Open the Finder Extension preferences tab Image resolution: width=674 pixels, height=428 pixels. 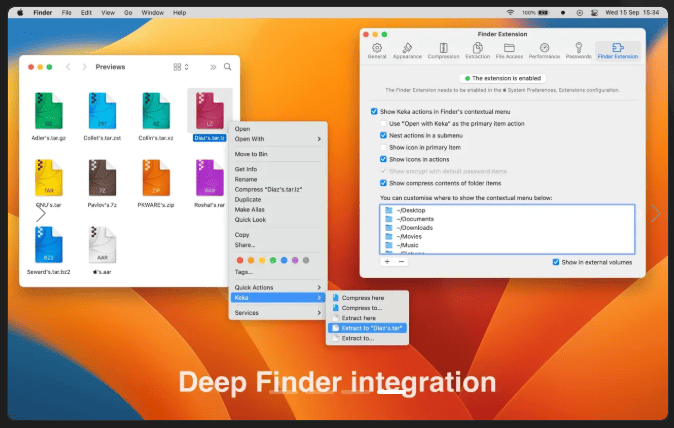tap(618, 51)
